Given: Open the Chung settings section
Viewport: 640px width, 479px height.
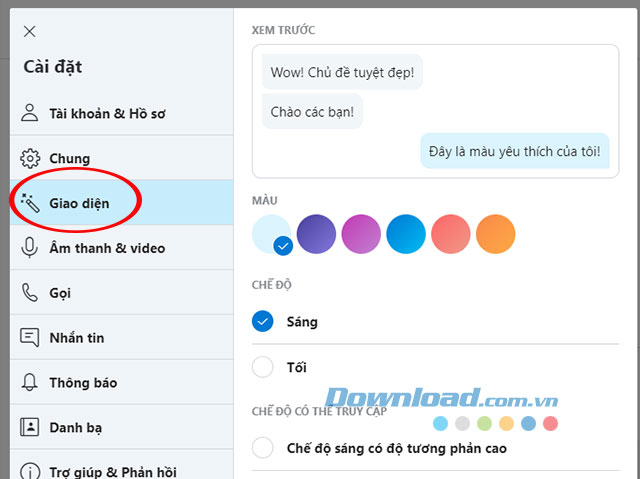Looking at the screenshot, I should (x=122, y=158).
